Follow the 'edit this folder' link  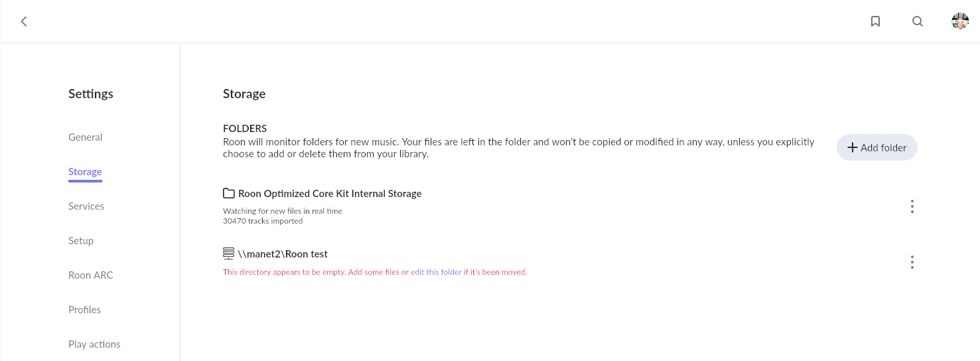(x=436, y=272)
